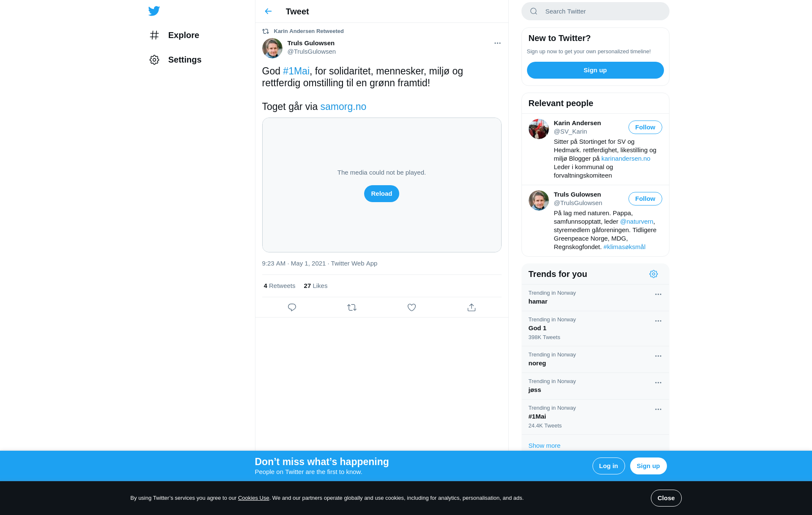Follow Karin Andersen
The height and width of the screenshot is (515, 812).
click(x=645, y=127)
